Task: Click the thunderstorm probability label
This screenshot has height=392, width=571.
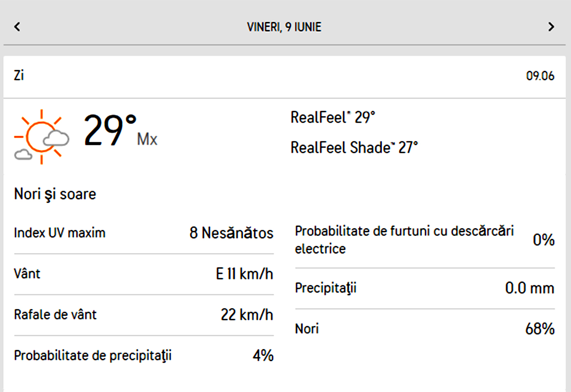Action: click(404, 240)
